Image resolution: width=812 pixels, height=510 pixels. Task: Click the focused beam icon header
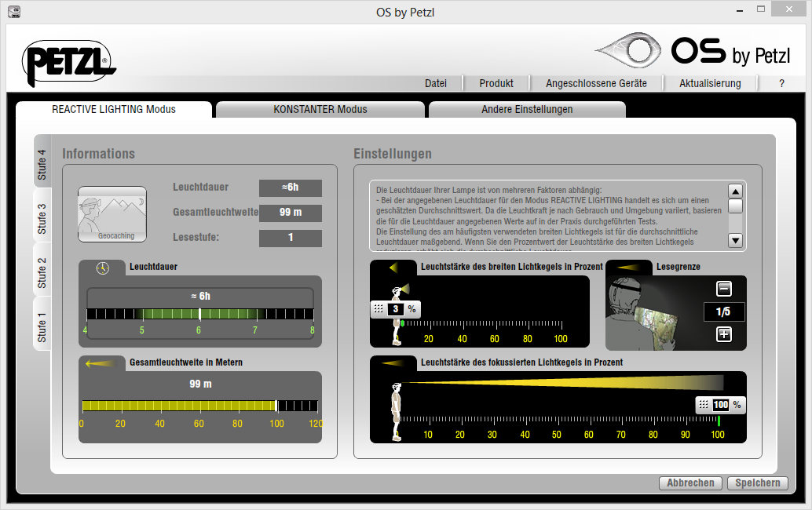tap(393, 363)
